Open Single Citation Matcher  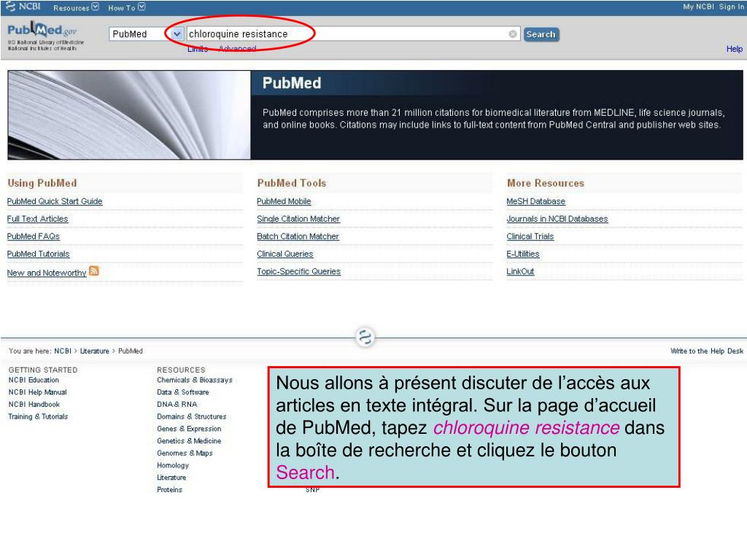298,219
